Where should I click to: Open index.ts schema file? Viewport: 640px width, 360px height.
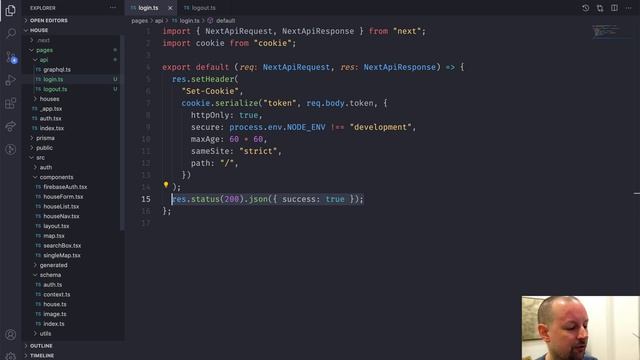coord(54,324)
